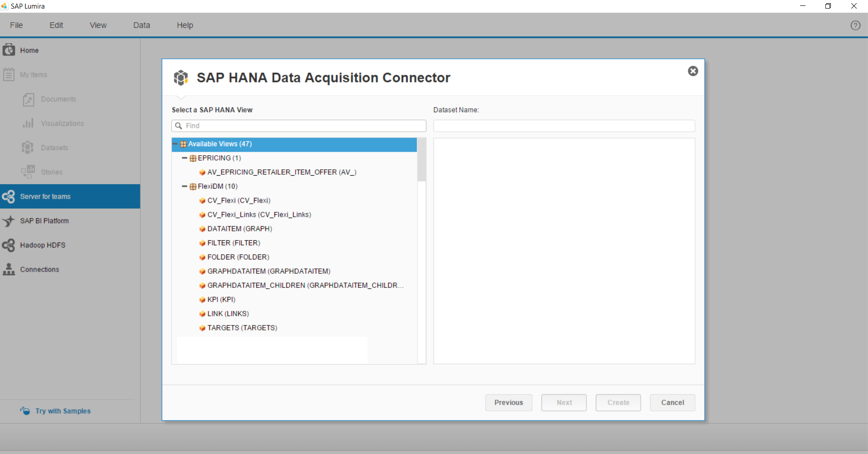The image size is (868, 454).
Task: Select Available Views (47) row
Action: 294,144
